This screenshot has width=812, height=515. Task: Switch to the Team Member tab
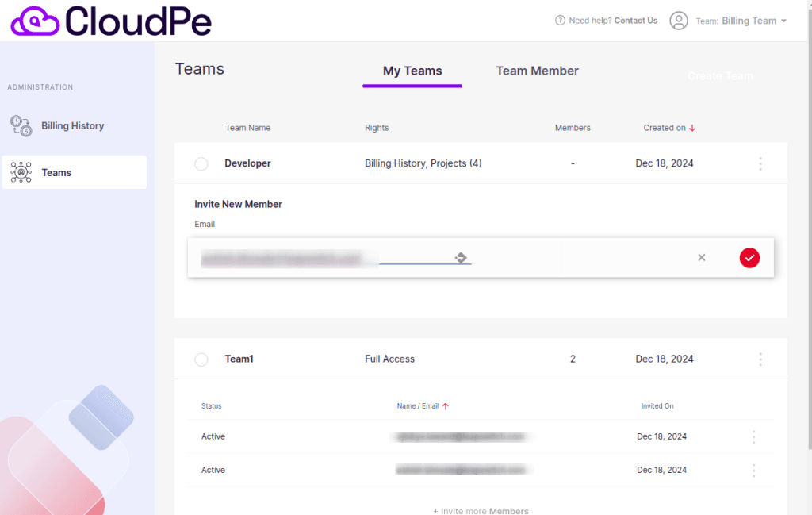537,71
